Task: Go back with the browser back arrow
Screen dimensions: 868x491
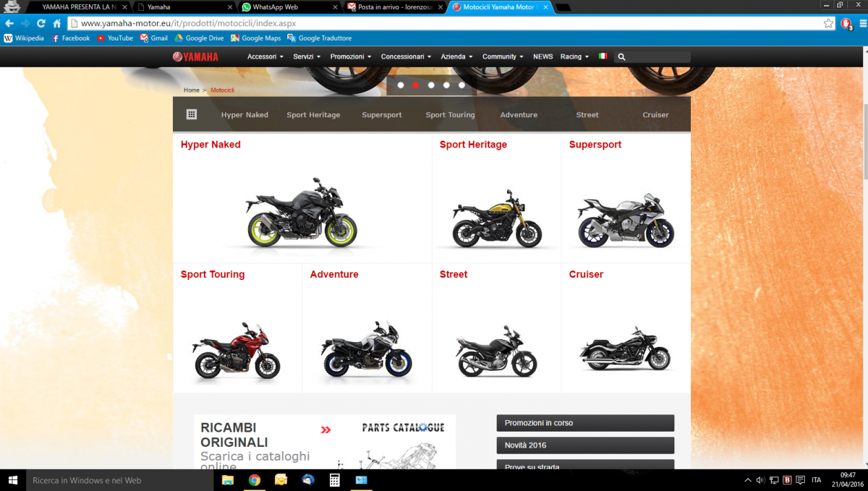Action: point(9,23)
